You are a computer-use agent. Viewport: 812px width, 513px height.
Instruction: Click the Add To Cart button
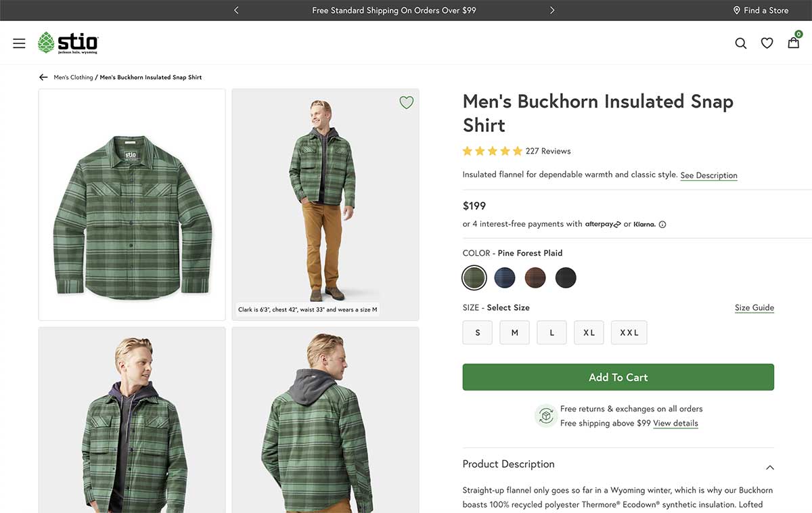coord(618,377)
